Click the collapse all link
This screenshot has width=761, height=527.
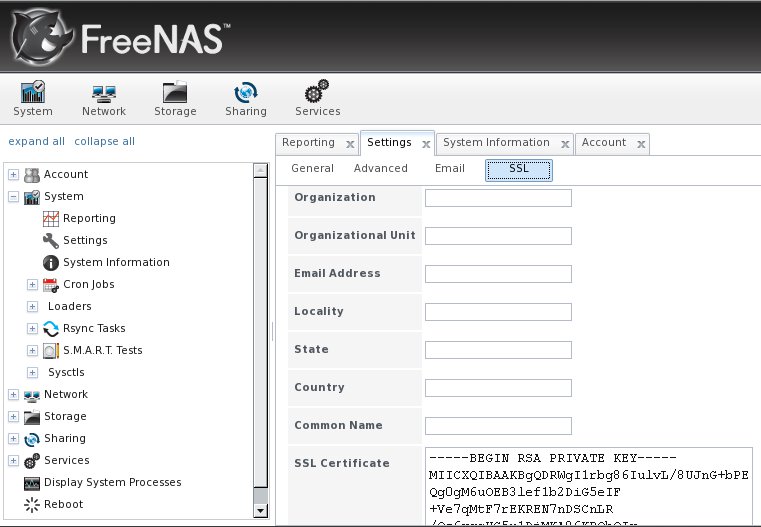(104, 141)
